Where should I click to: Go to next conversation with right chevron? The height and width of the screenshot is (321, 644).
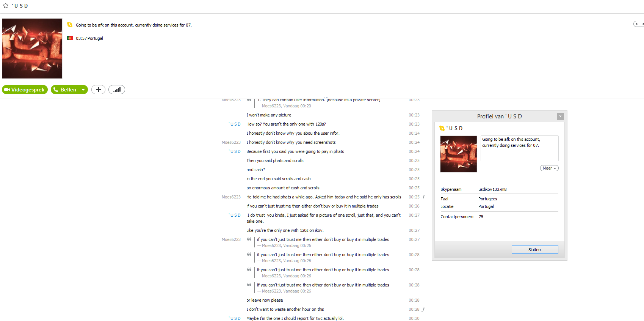pos(642,24)
